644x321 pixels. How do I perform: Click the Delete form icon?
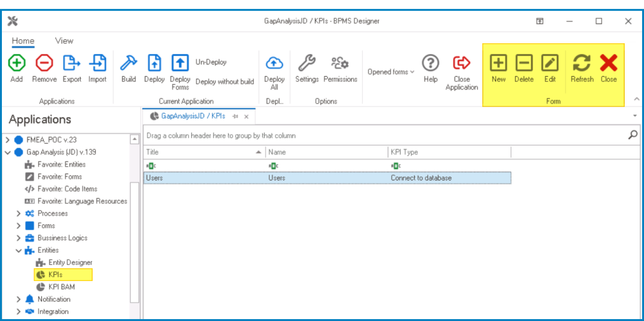[524, 63]
